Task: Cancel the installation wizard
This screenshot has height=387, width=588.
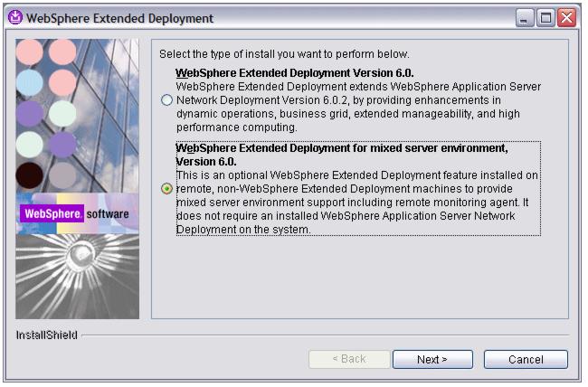Action: pos(526,359)
